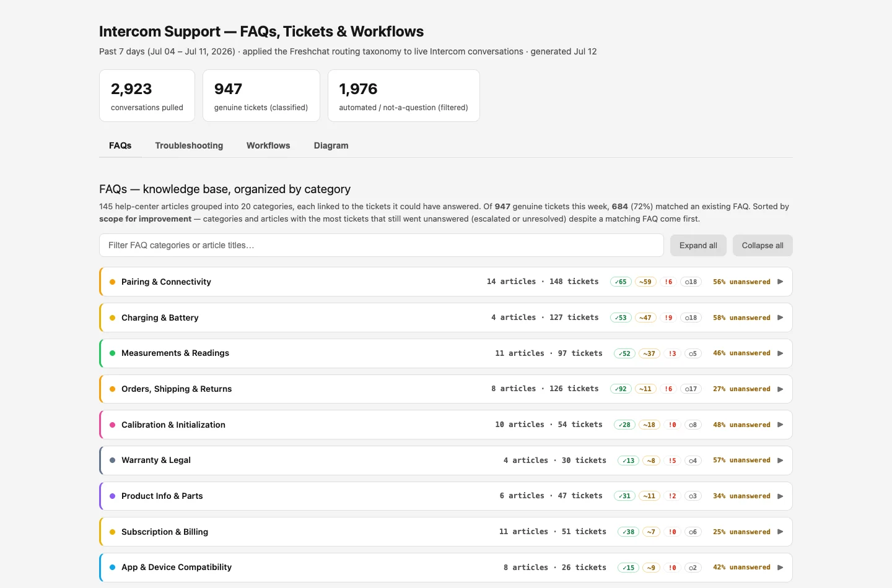Expand the Product Info & Parts arrow
Screen dimensions: 892x588
click(x=780, y=496)
